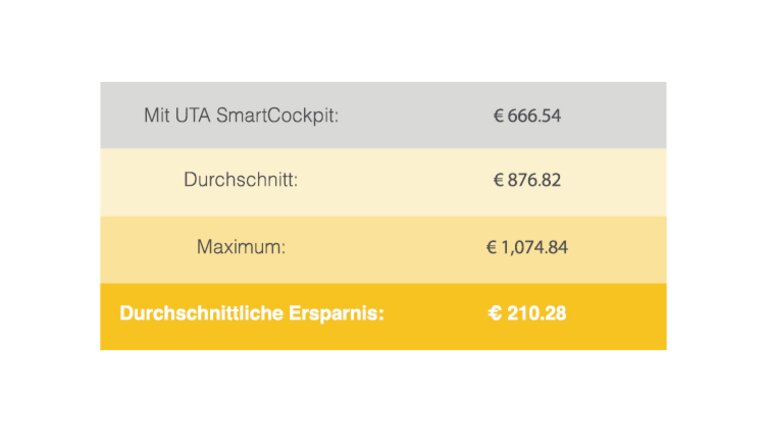Image resolution: width=768 pixels, height=432 pixels.
Task: Click the 'Durchschnittliche Ersparnis:' bold label
Action: [252, 313]
